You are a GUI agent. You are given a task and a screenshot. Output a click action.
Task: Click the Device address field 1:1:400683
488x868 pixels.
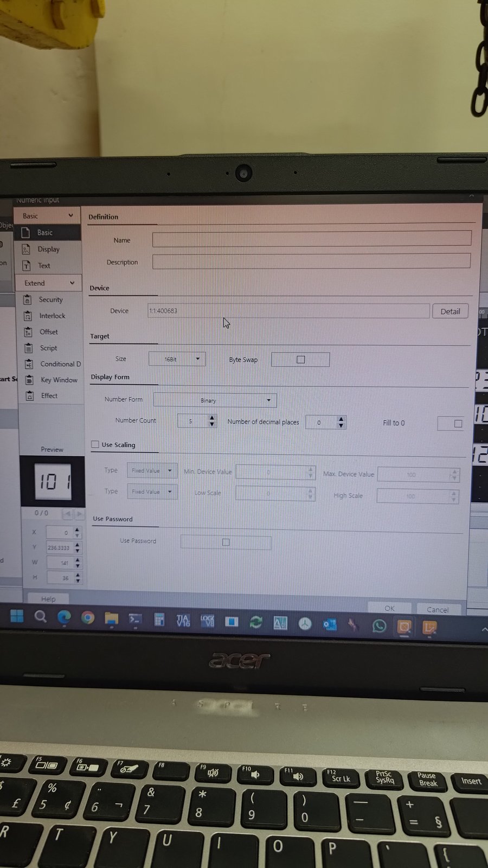(288, 311)
